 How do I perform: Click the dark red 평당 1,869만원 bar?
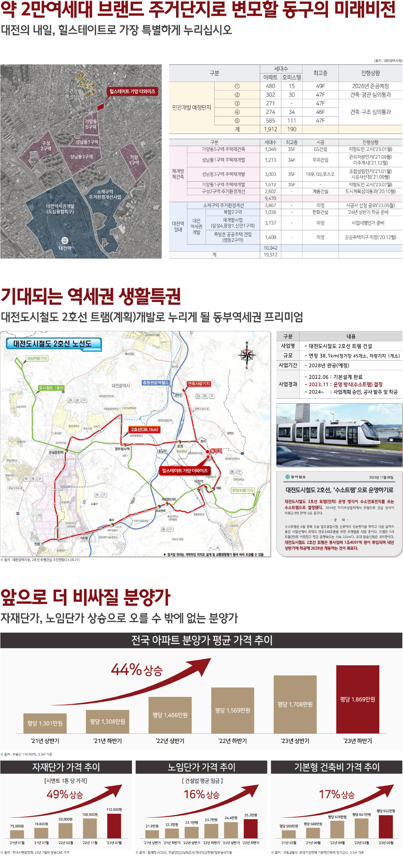(x=357, y=699)
